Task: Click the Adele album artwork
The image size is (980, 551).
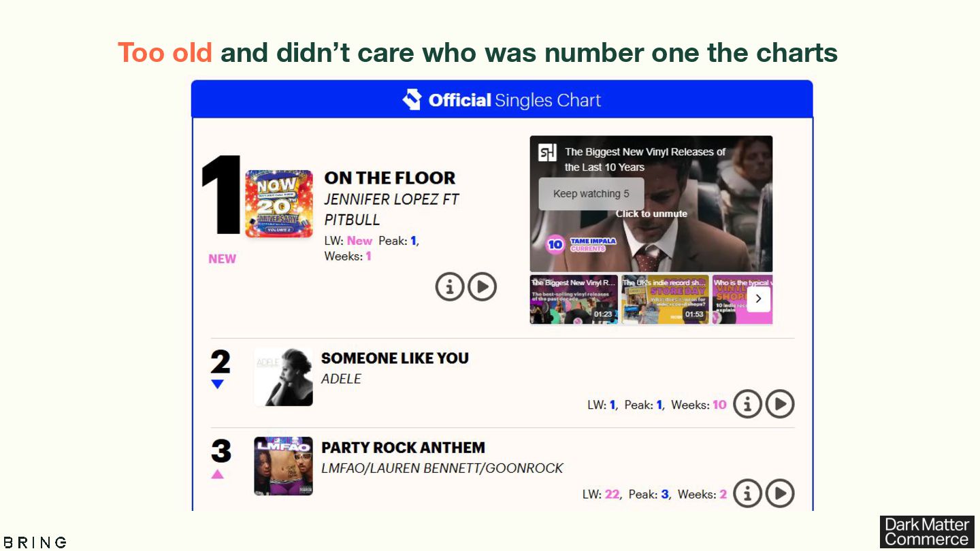Action: tap(283, 378)
